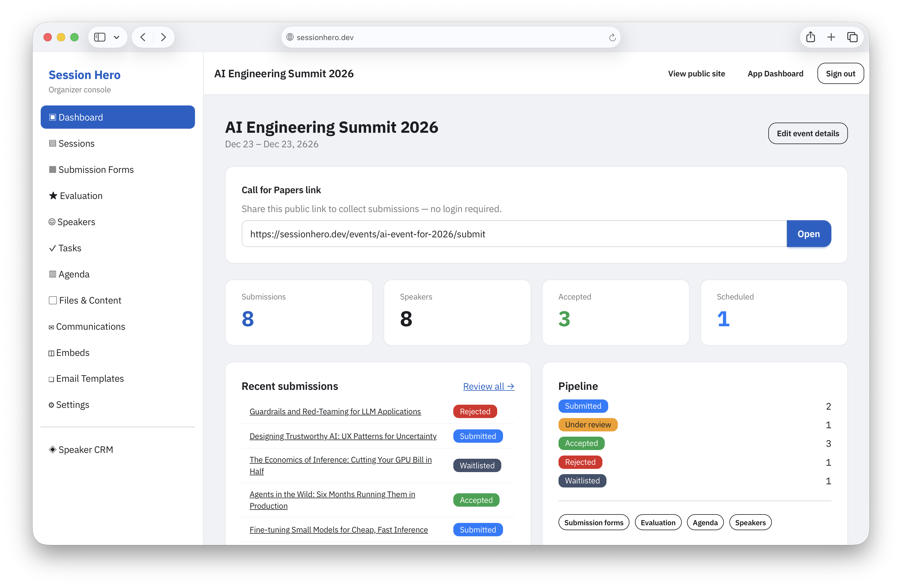The height and width of the screenshot is (588, 902).
Task: Click the Submissions count card
Action: pyautogui.click(x=299, y=313)
